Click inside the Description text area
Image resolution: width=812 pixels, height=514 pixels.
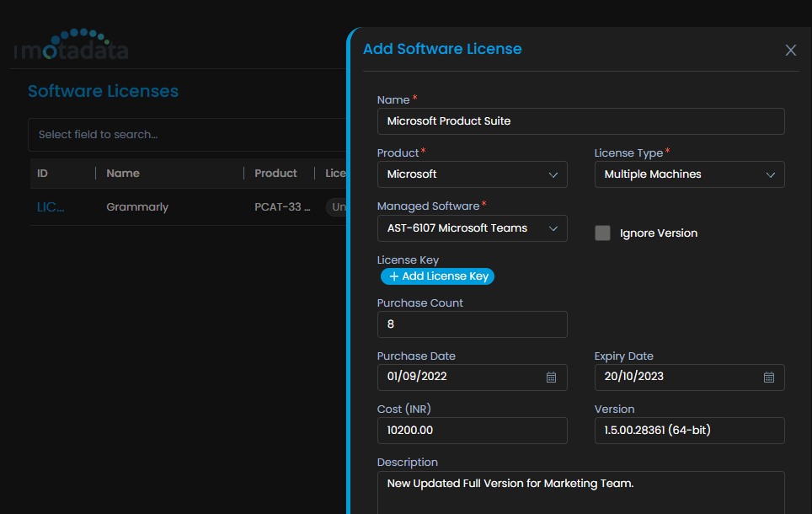click(581, 492)
